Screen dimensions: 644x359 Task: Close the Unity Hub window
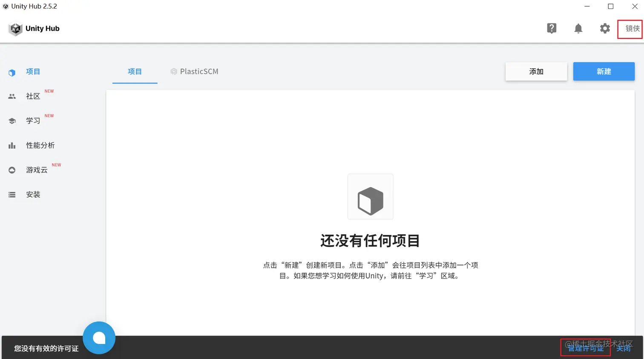(635, 6)
